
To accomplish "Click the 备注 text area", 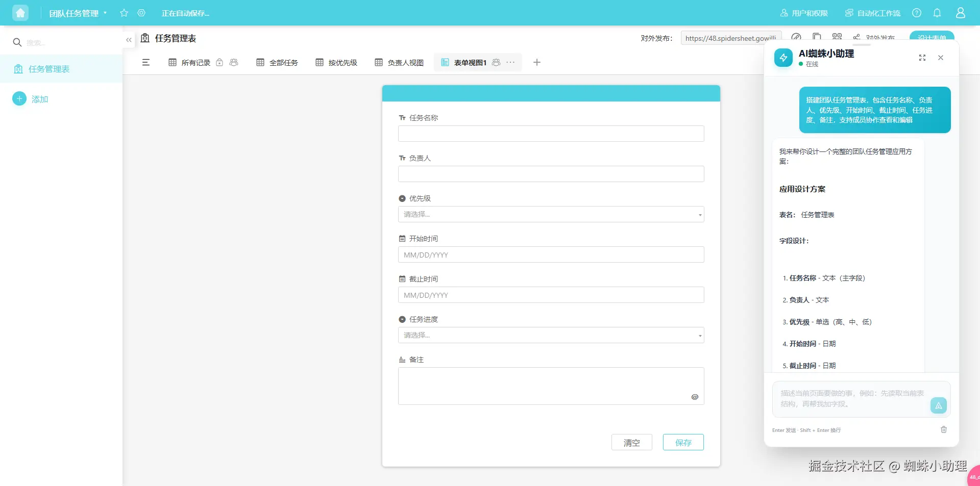I will click(551, 386).
